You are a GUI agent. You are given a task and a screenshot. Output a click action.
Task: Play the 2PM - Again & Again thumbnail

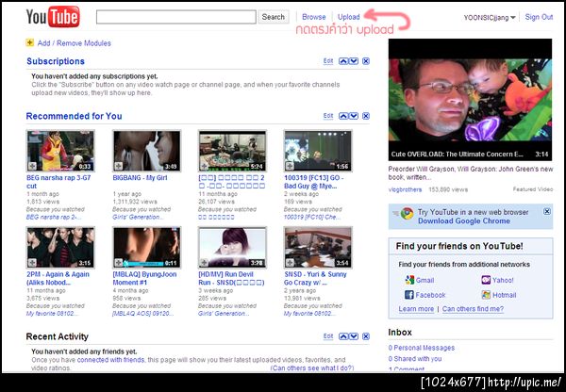60,248
